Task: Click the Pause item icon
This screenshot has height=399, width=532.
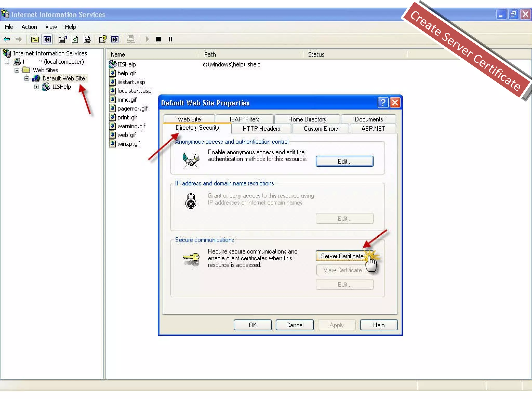Action: (170, 39)
